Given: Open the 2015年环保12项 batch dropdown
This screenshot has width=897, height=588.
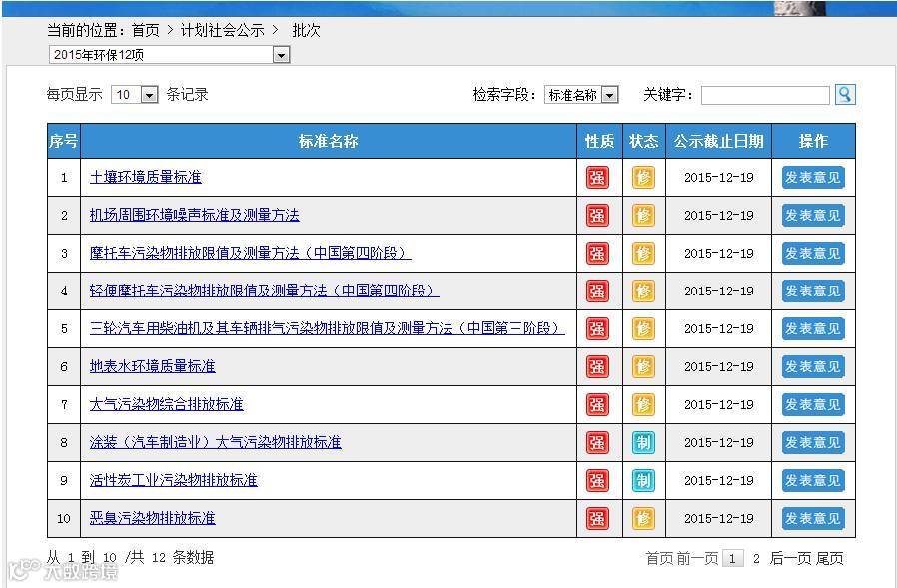Looking at the screenshot, I should [x=170, y=54].
